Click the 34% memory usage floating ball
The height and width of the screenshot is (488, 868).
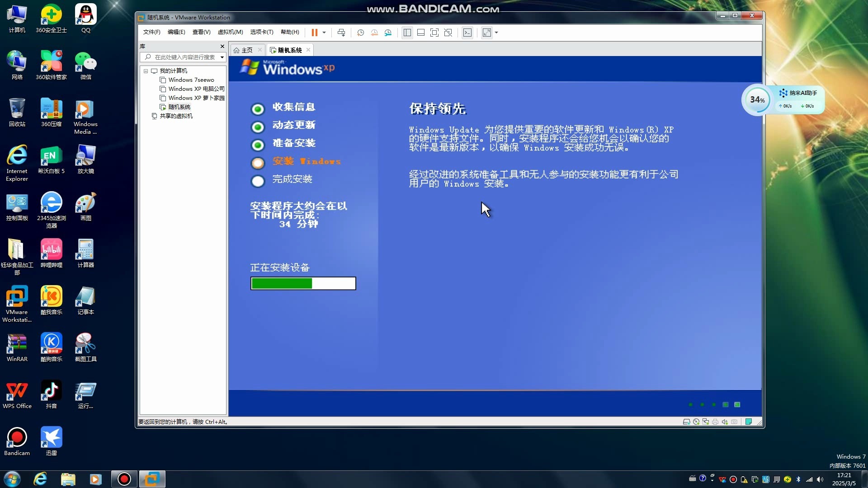pyautogui.click(x=758, y=100)
